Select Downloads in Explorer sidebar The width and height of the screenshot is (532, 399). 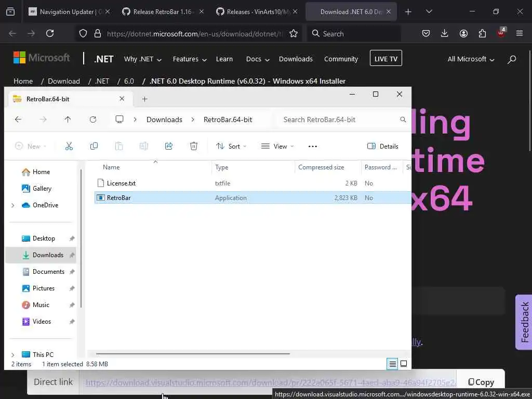click(41, 255)
